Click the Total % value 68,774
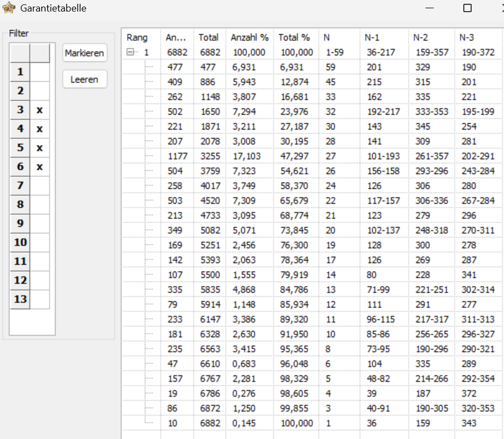The height and width of the screenshot is (439, 504). pyautogui.click(x=294, y=215)
